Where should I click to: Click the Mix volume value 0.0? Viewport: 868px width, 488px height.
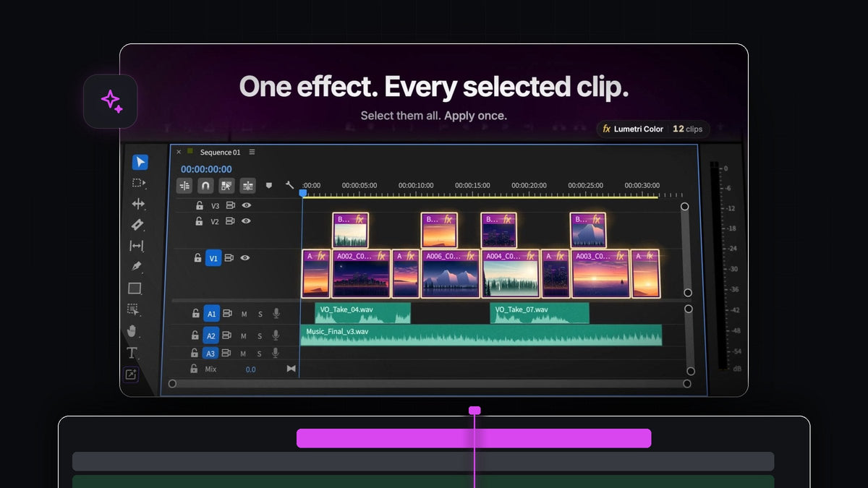[250, 369]
